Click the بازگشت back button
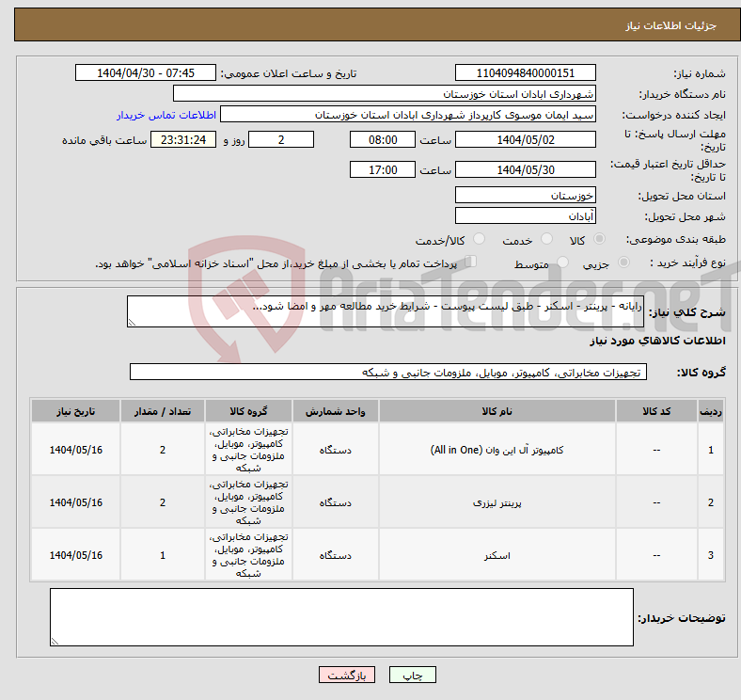 click(x=347, y=675)
